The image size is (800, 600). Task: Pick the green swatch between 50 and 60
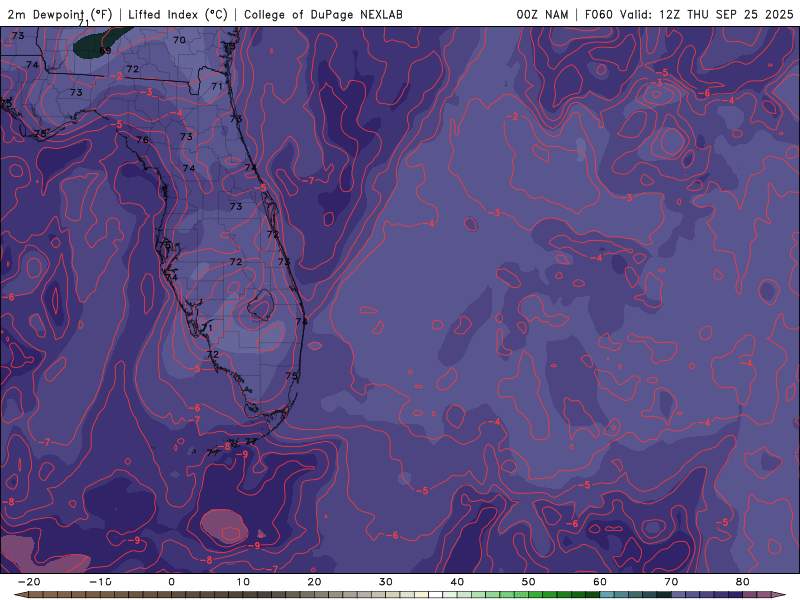(565, 594)
